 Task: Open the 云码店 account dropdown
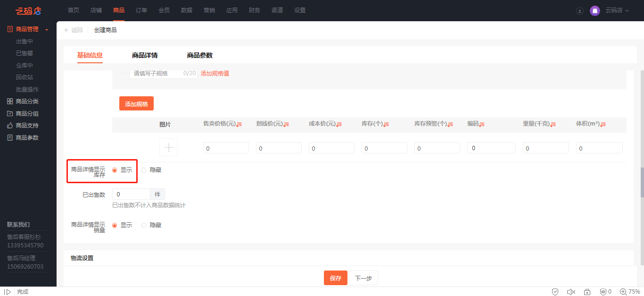(x=617, y=10)
